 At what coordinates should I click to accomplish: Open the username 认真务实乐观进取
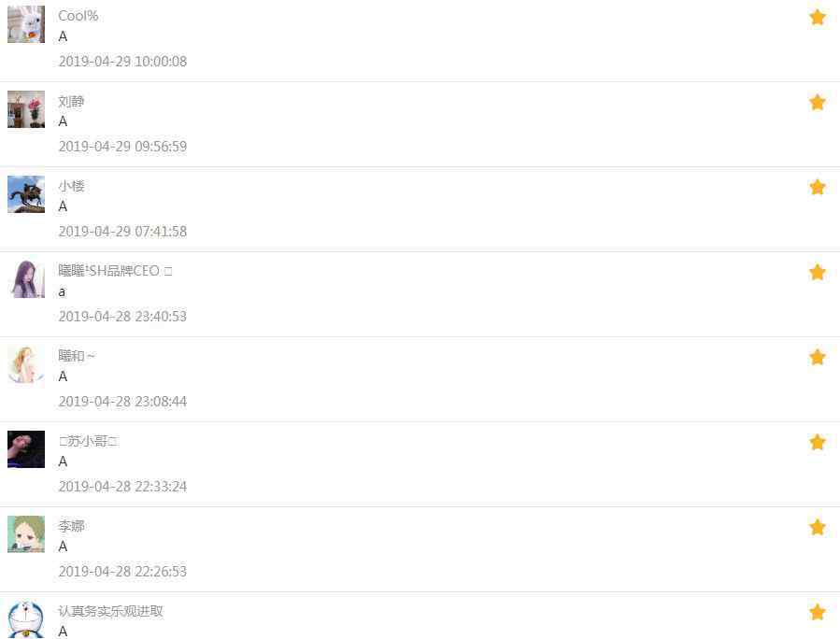click(x=110, y=611)
